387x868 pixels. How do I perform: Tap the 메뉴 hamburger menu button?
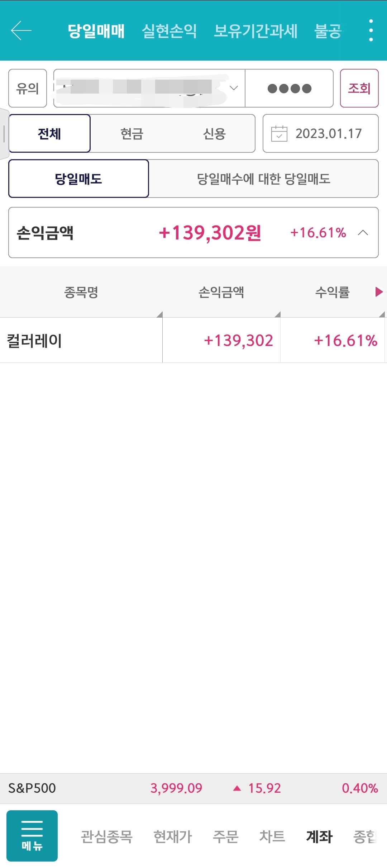tap(32, 836)
